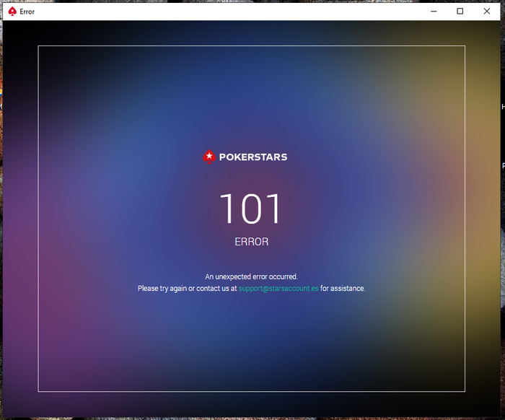Click the 'for assistance.' text

343,288
